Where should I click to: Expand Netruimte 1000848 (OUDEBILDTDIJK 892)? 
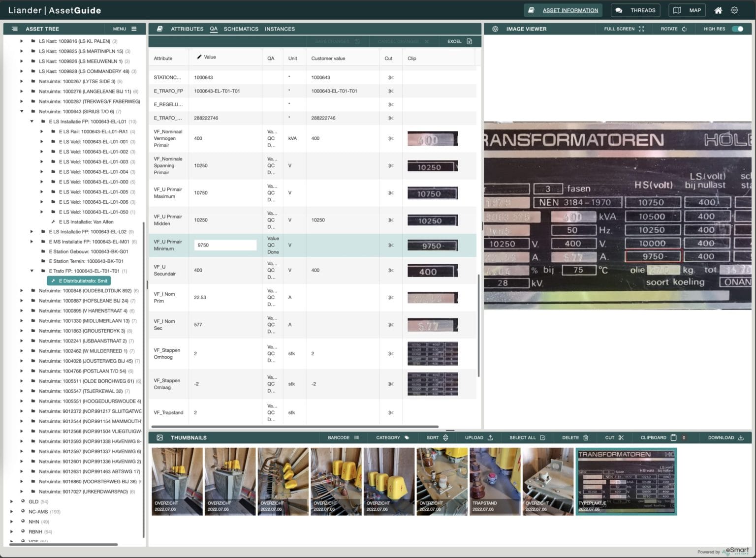click(22, 290)
